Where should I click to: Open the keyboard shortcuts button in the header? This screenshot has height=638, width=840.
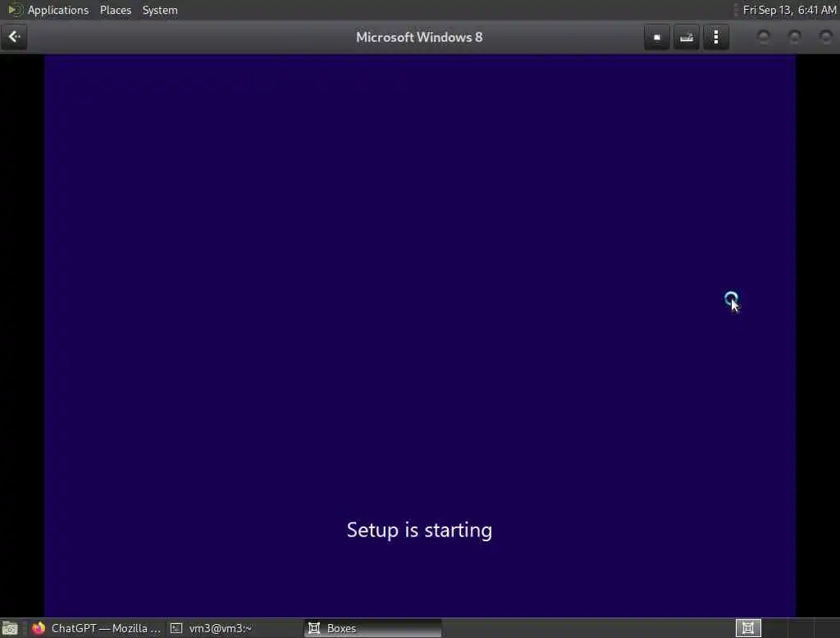click(687, 38)
